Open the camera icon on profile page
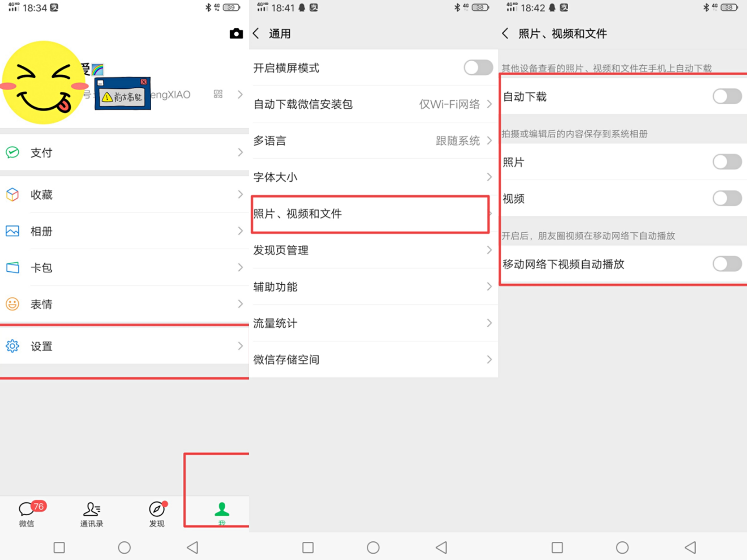The height and width of the screenshot is (560, 747). (x=236, y=33)
